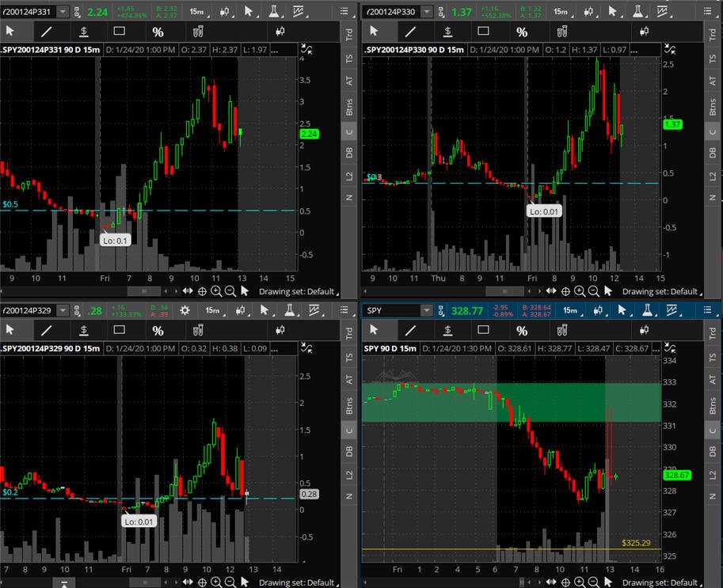The height and width of the screenshot is (588, 723).
Task: Expand symbol dropdown for 200124P331
Action: tap(63, 12)
